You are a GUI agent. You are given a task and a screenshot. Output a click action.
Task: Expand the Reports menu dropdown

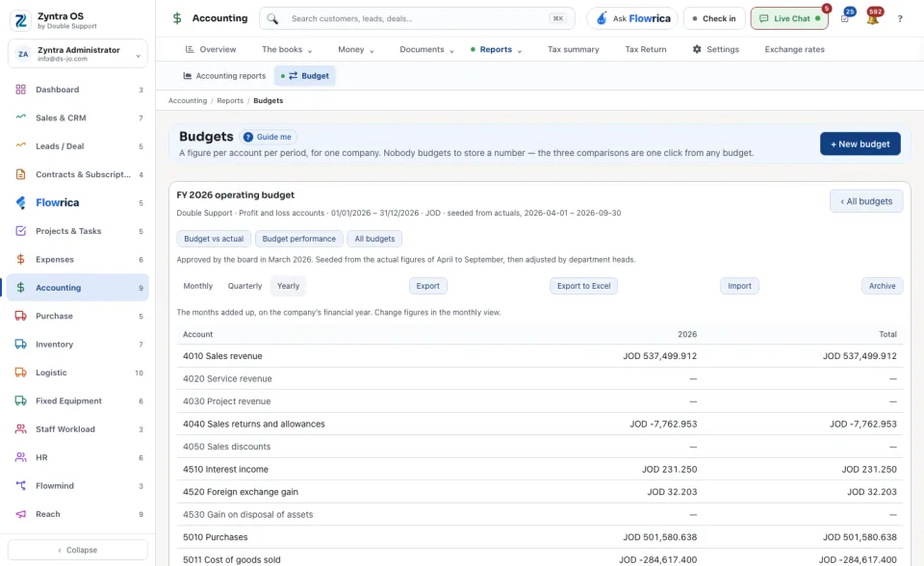[497, 49]
